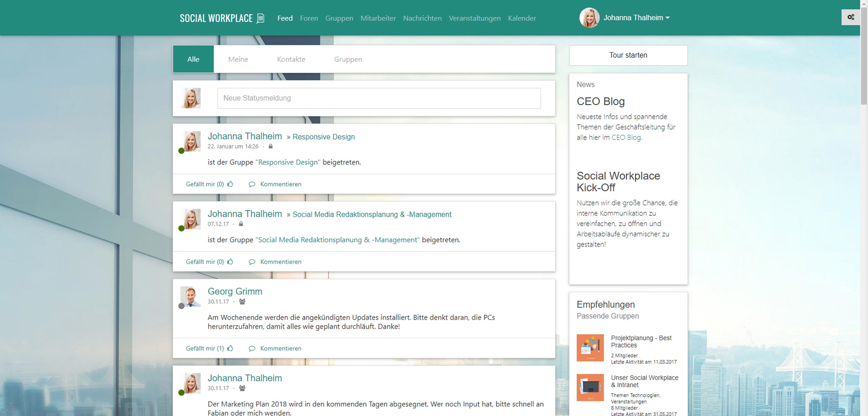
Task: Click the Nachrichten navigation icon
Action: [422, 18]
